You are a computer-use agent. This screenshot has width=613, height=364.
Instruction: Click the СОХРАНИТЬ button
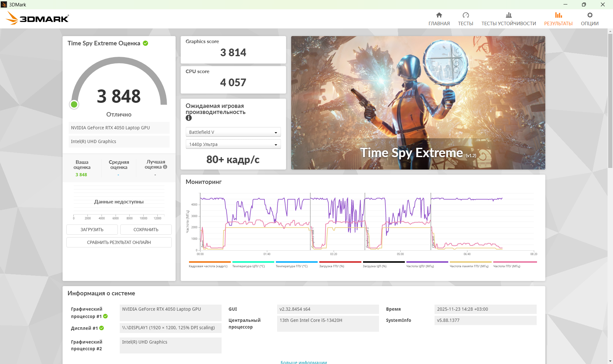click(x=146, y=230)
